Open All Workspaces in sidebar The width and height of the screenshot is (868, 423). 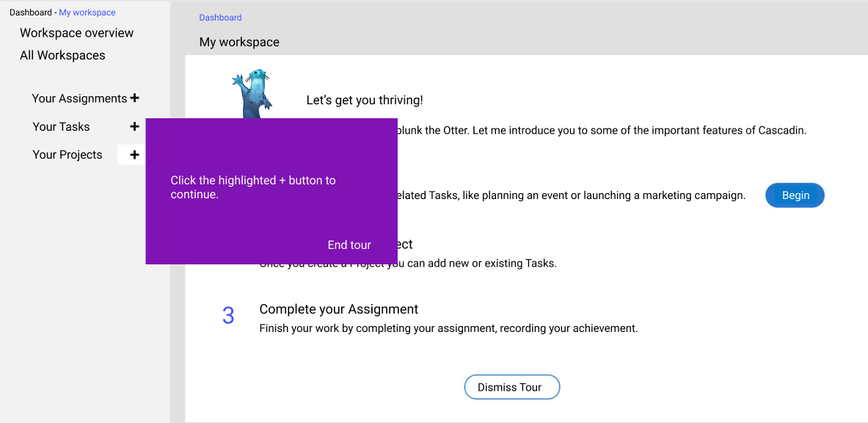[62, 55]
